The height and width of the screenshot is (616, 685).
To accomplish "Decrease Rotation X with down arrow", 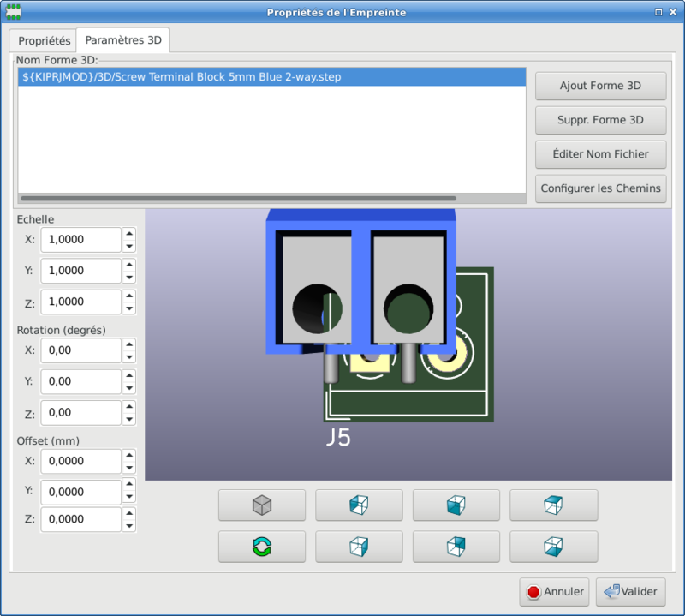I will pyautogui.click(x=129, y=356).
